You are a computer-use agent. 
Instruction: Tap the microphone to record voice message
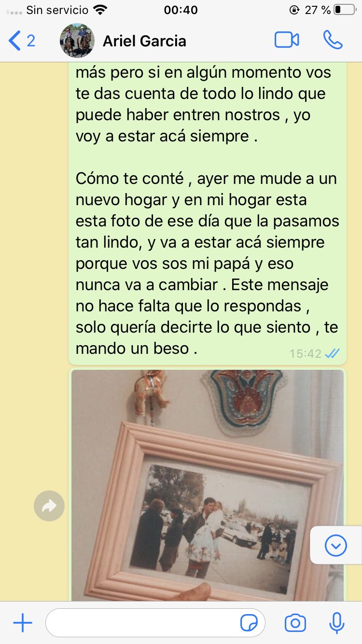(336, 623)
